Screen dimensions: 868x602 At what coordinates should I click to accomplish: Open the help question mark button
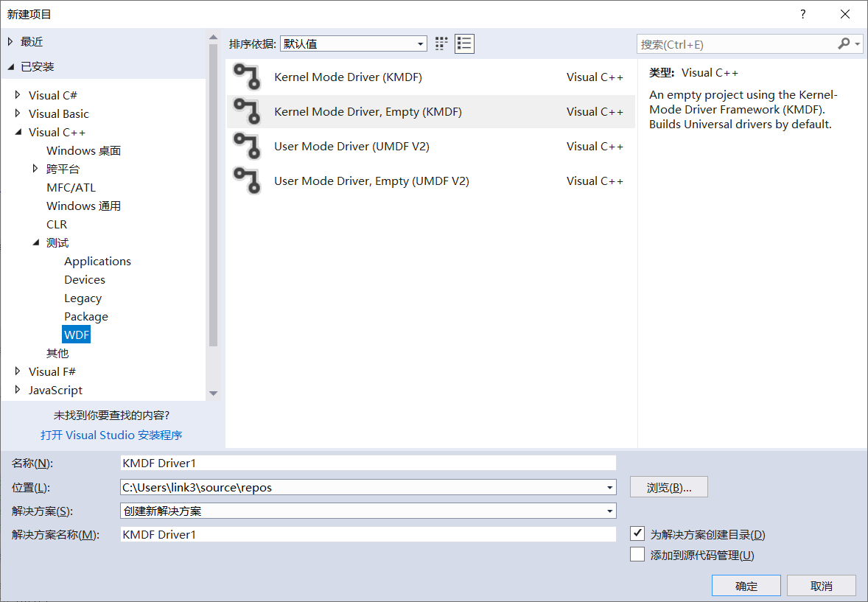(x=802, y=15)
